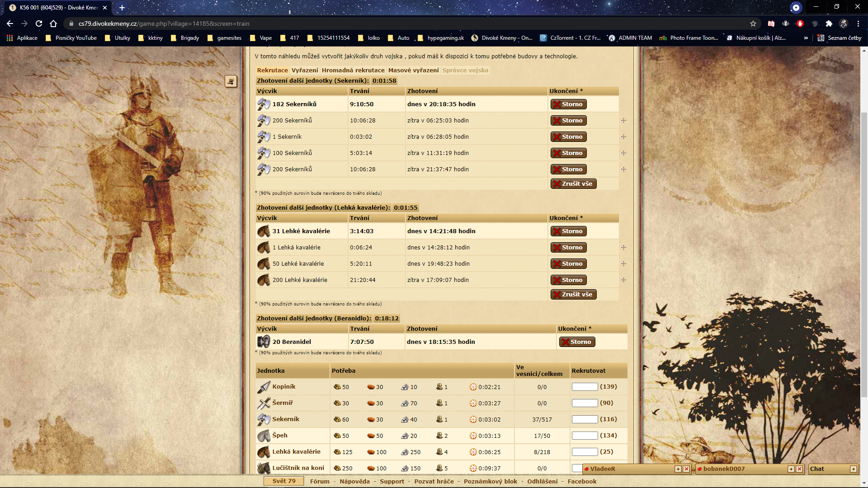Click the Beranidel ram unit icon in queue
The width and height of the screenshot is (868, 488).
tap(264, 342)
